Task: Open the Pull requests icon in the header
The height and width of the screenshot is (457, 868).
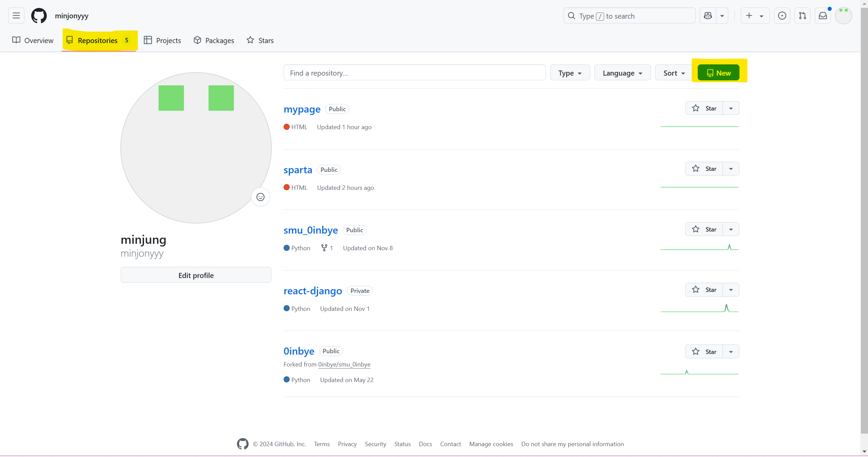Action: (802, 16)
